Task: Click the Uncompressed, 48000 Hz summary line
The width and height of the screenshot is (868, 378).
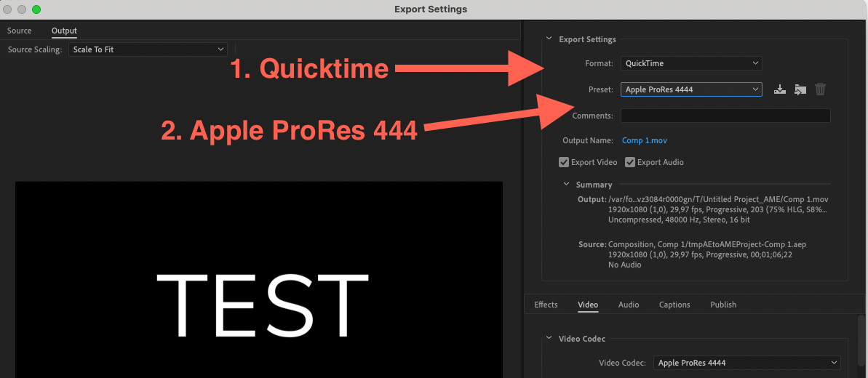Action: coord(680,220)
